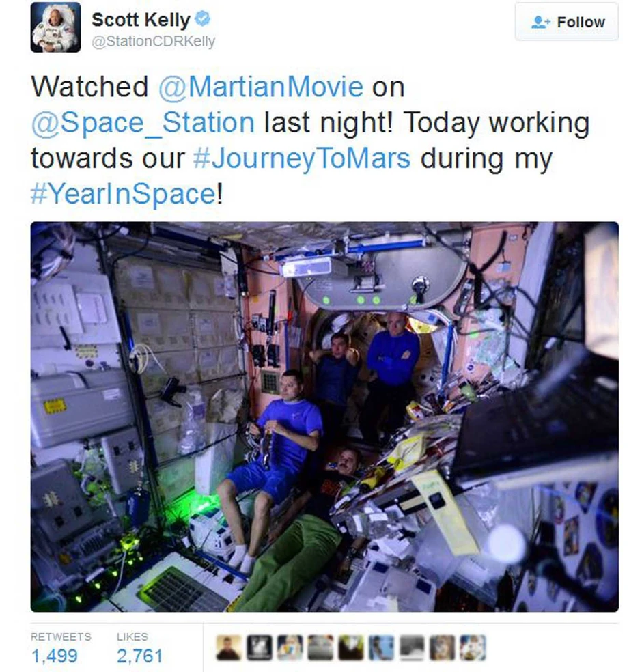Viewport: 642px width, 672px height.
Task: Select the fifth liker avatar with dark green image
Action: (x=351, y=647)
